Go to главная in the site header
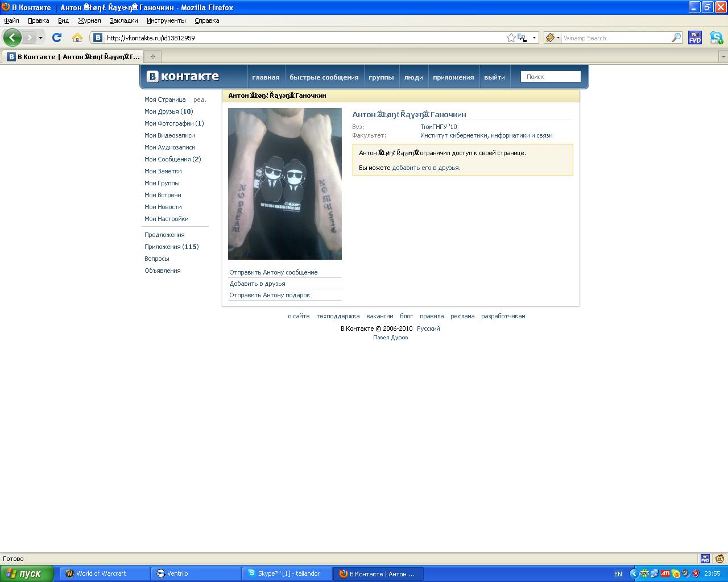The width and height of the screenshot is (728, 582). [x=266, y=77]
